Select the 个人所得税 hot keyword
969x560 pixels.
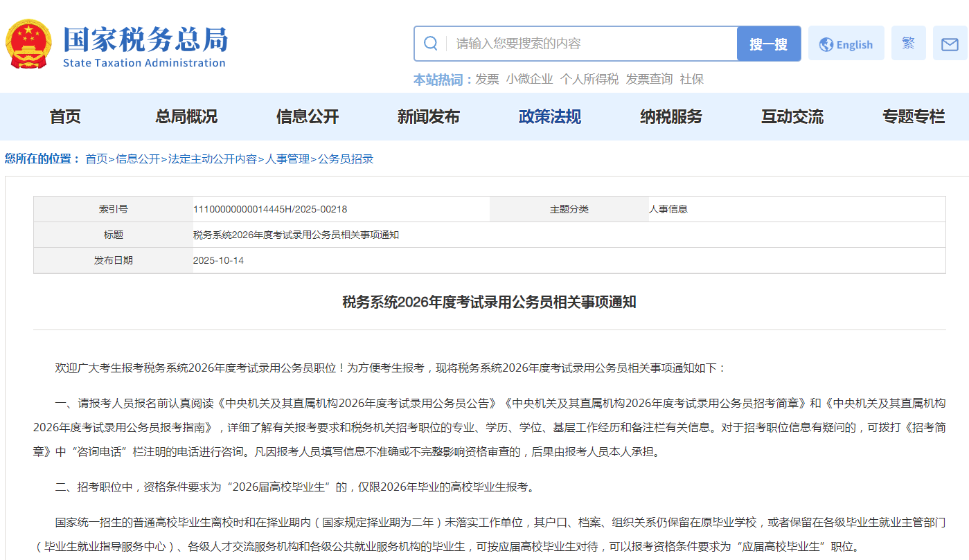tap(589, 80)
